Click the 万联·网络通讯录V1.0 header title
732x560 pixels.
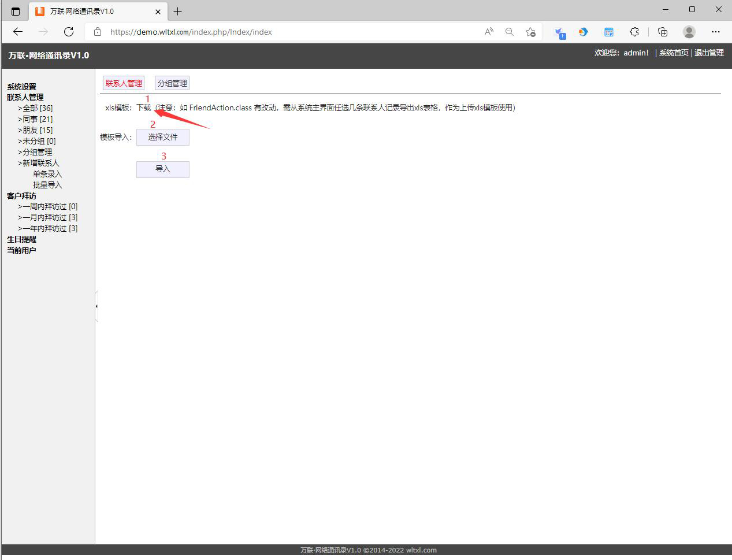click(x=49, y=55)
